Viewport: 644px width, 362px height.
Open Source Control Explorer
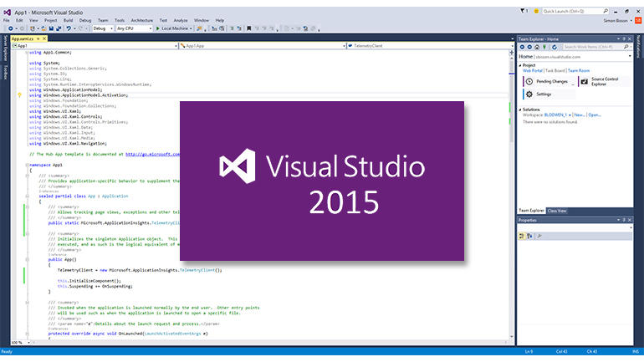(604, 82)
